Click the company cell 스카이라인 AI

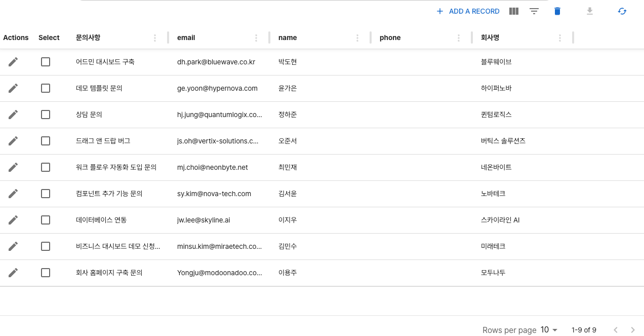click(x=500, y=220)
